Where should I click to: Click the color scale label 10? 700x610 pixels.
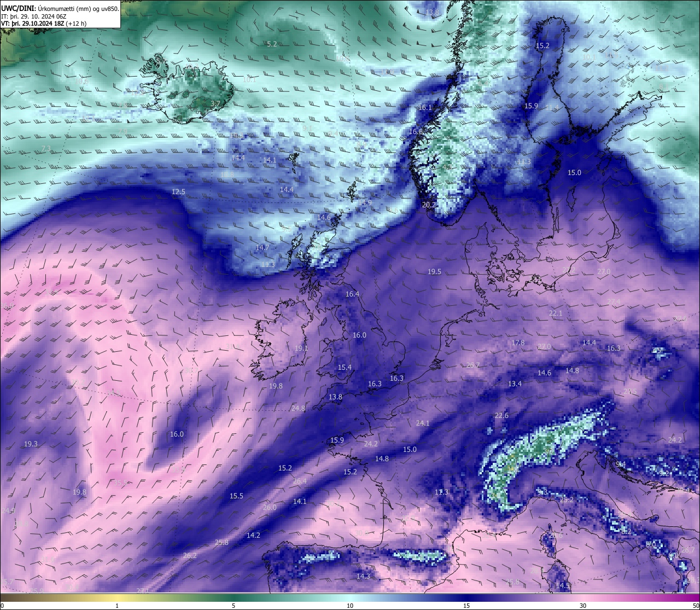(350, 606)
